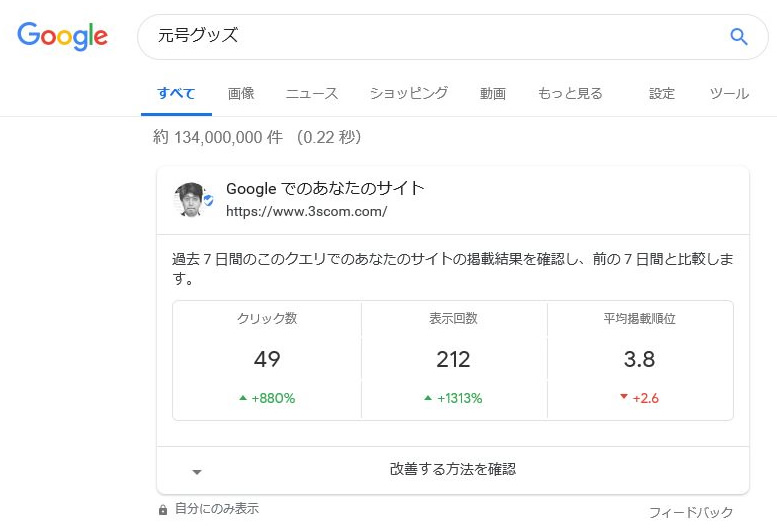Open the 動画 results tab
This screenshot has height=530, width=777.
point(492,94)
